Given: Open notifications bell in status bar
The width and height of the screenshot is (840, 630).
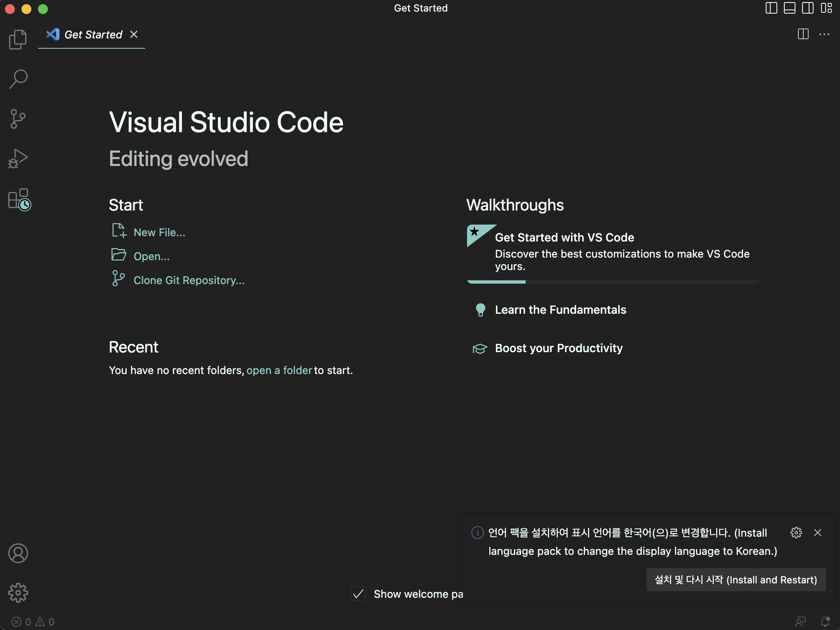Looking at the screenshot, I should coord(825,622).
